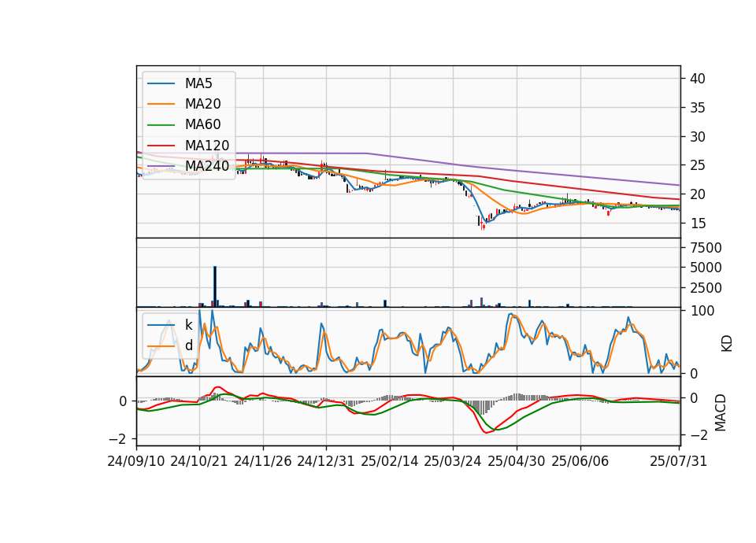Click the 24/11/26 date tick label

[x=263, y=461]
